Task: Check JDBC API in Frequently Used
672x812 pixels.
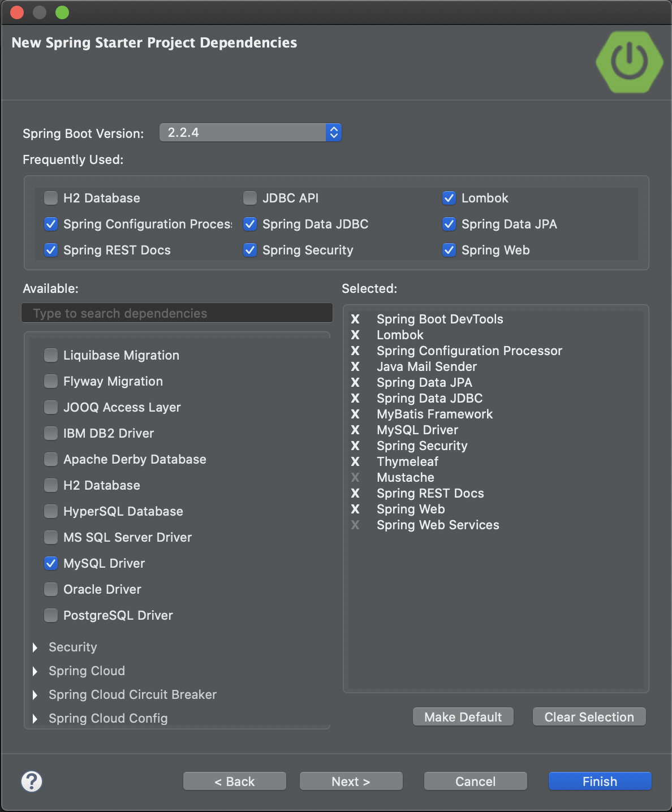Action: click(250, 198)
